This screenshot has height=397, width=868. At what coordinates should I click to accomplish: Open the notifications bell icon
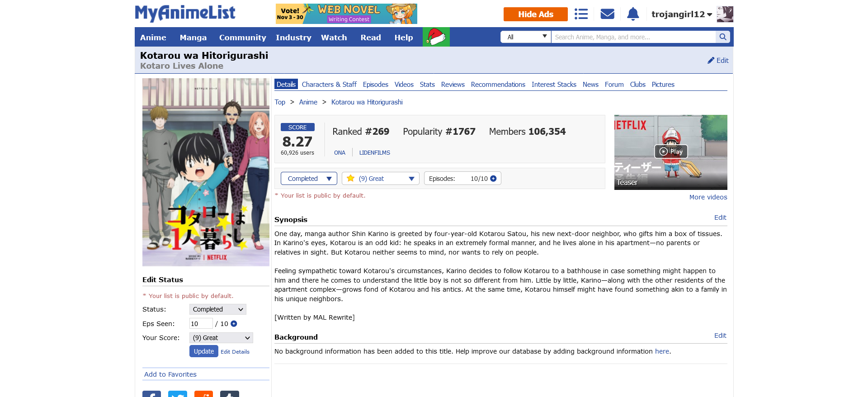click(x=633, y=14)
